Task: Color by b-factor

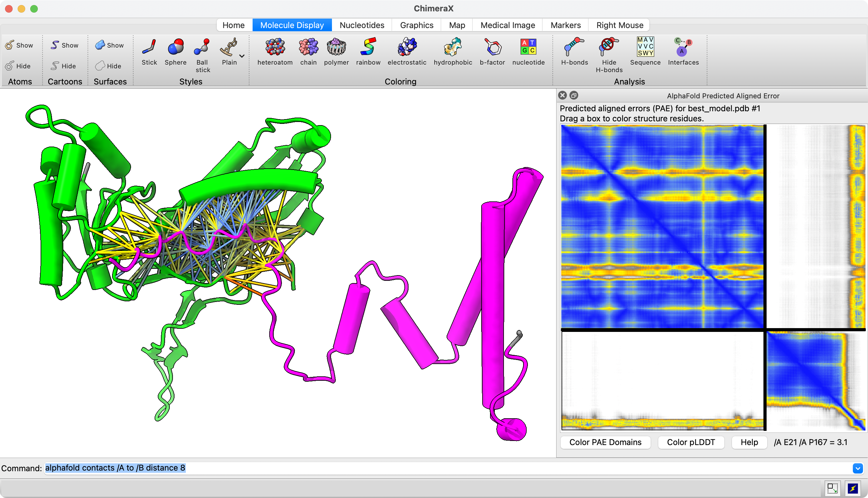Action: pos(492,52)
